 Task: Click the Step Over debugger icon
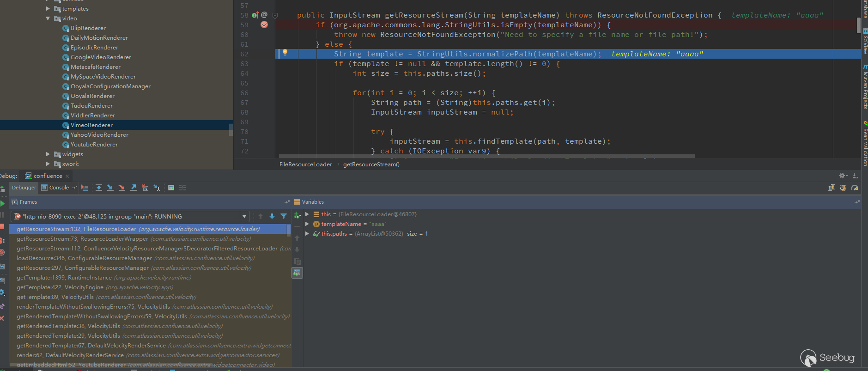pos(99,188)
